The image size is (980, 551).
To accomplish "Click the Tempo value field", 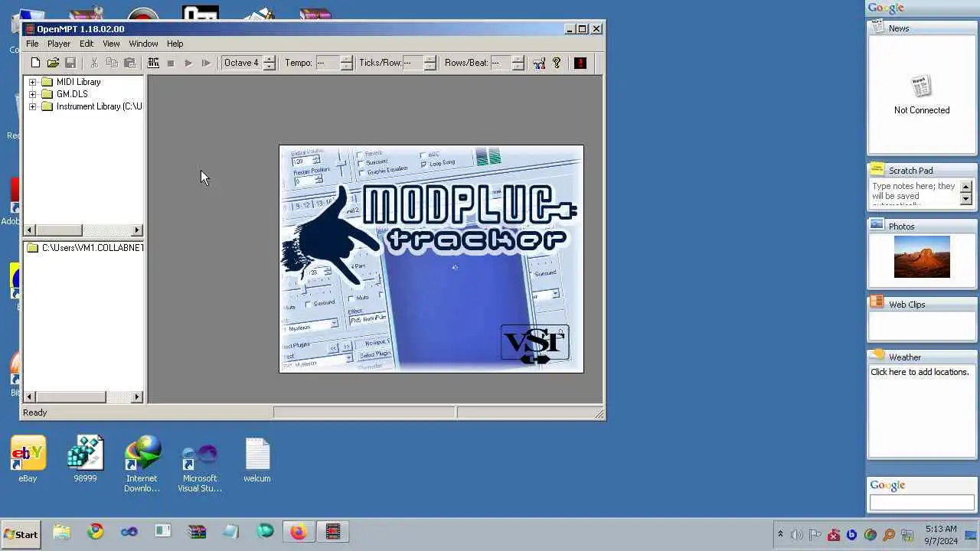I will (x=328, y=63).
